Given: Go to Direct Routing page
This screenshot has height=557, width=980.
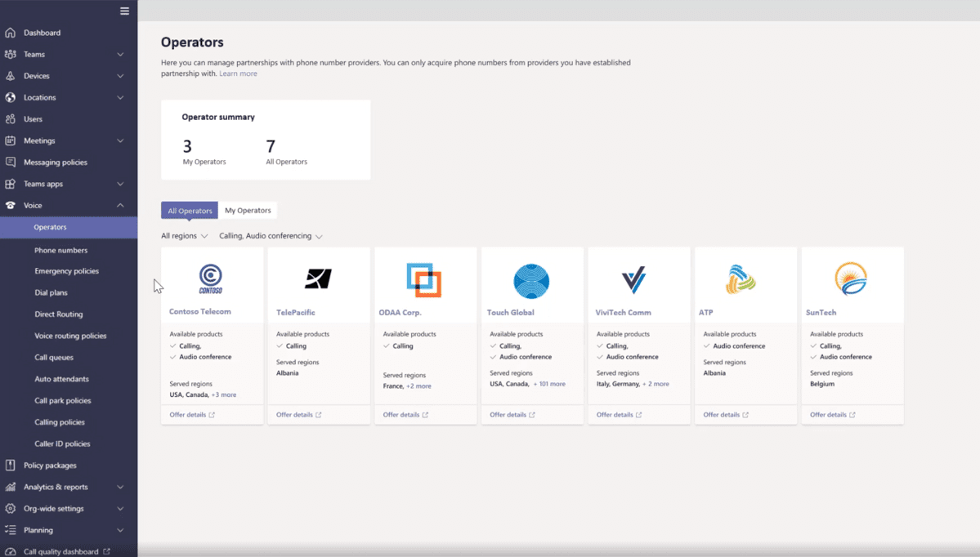Looking at the screenshot, I should coord(59,314).
